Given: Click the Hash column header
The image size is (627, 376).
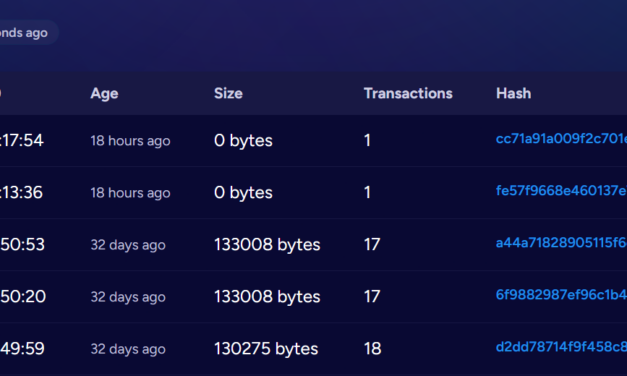Looking at the screenshot, I should [x=514, y=94].
